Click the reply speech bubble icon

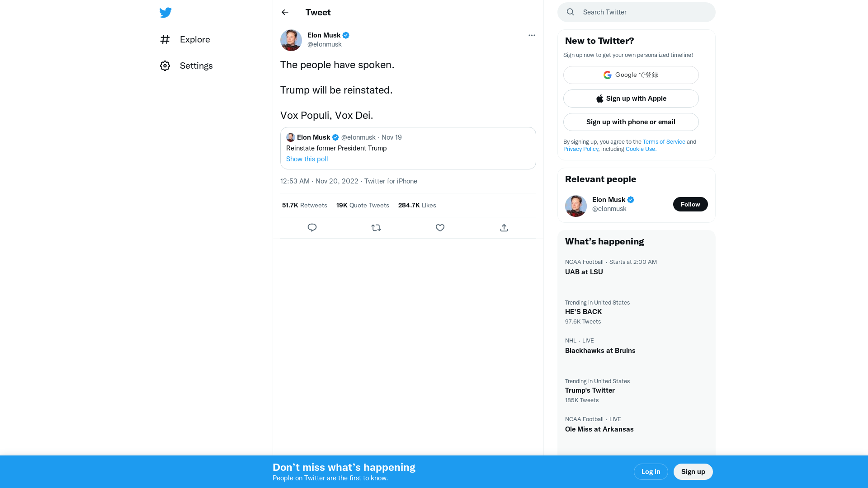pyautogui.click(x=312, y=228)
